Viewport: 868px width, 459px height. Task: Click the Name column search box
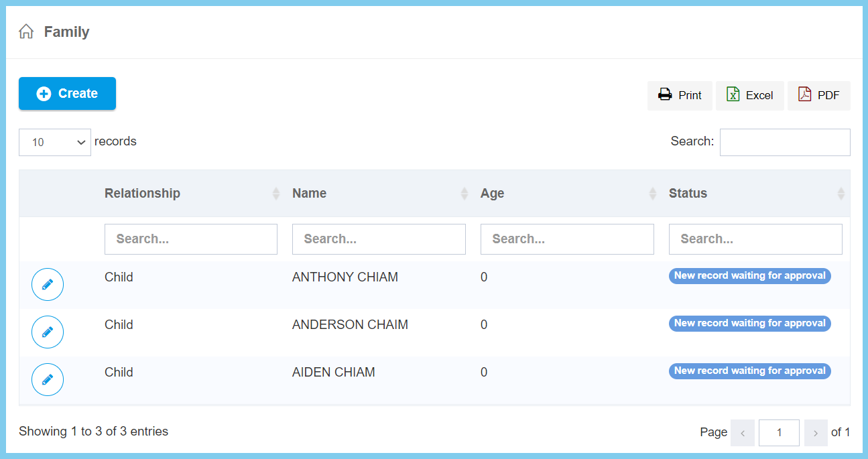pos(379,239)
